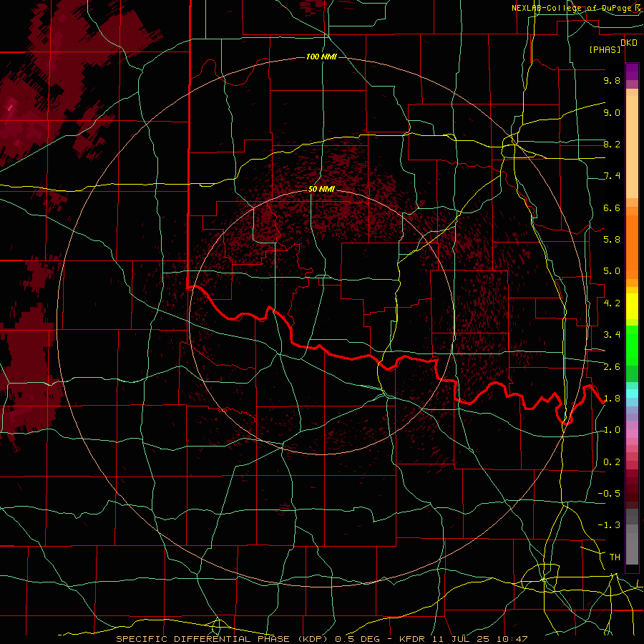The height and width of the screenshot is (644, 644).
Task: Click the 2.6 scale value
Action: [612, 367]
